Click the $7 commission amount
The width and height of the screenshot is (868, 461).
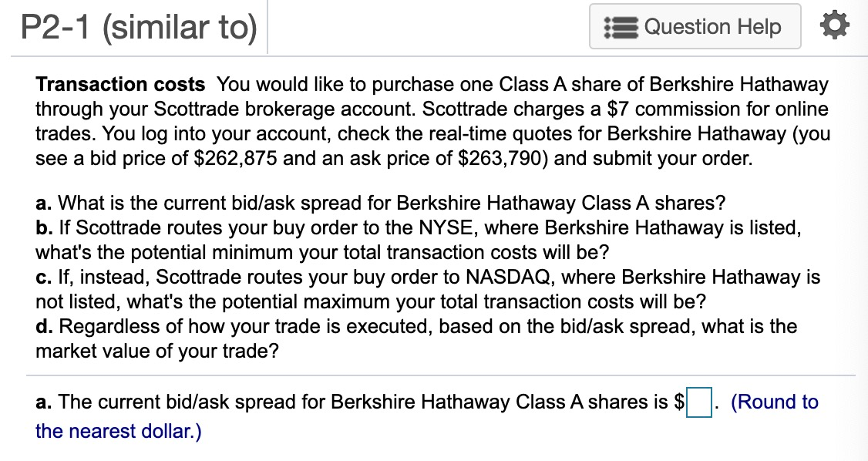[617, 109]
